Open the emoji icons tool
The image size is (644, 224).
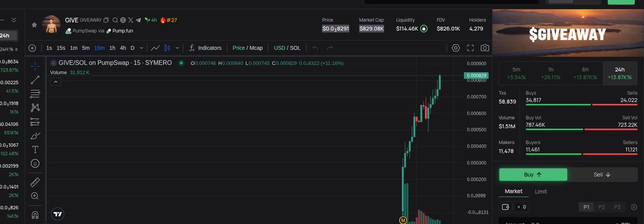(x=35, y=163)
